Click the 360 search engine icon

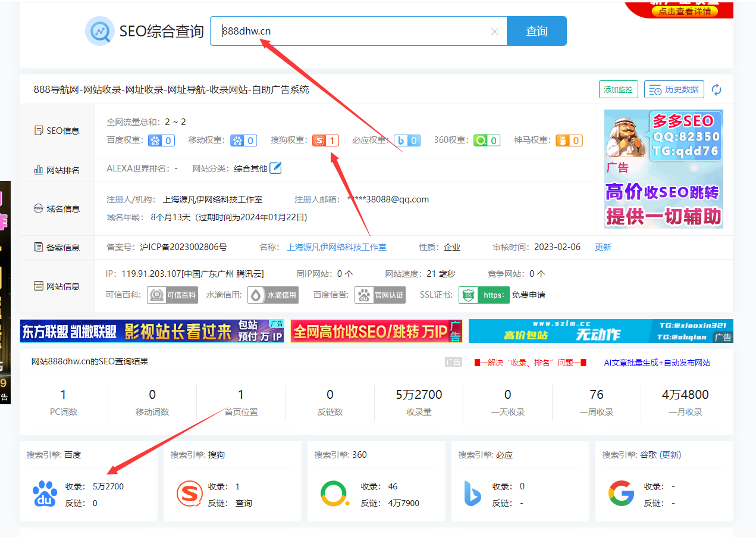334,493
